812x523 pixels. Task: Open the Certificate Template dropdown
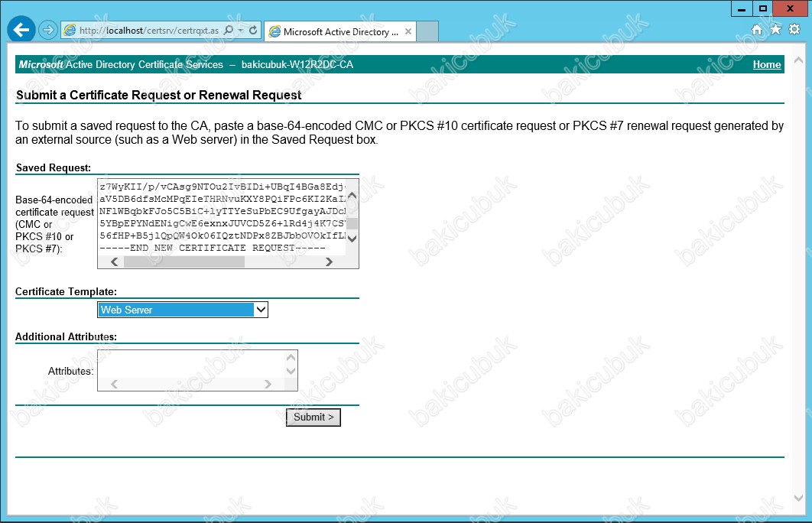pos(182,310)
